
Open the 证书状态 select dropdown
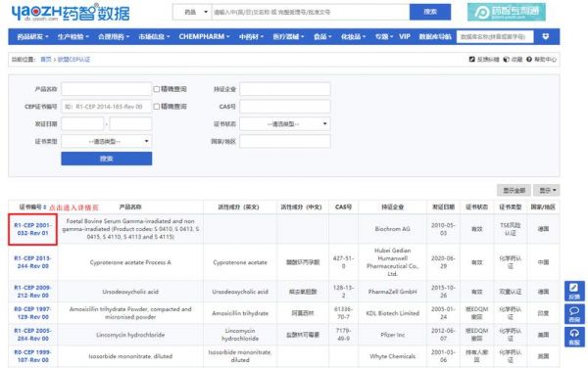284,124
